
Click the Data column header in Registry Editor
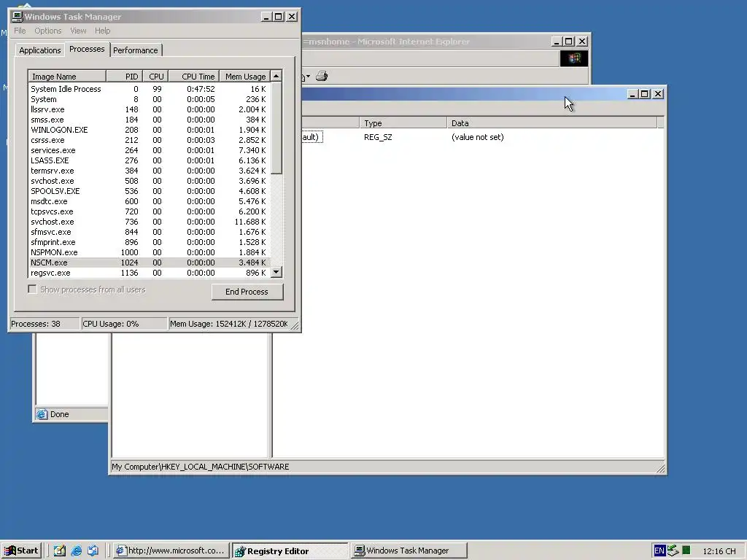tap(551, 123)
